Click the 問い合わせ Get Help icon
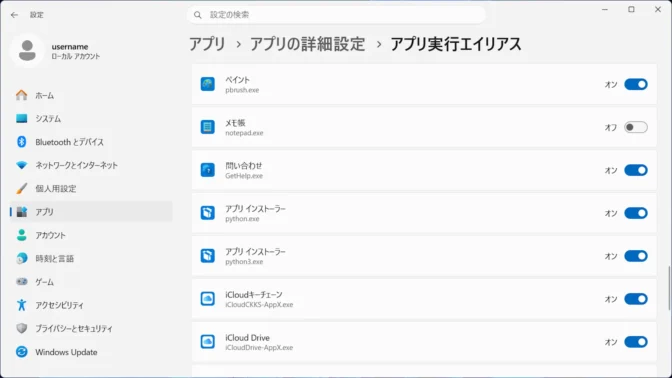The image size is (672, 378). 207,170
